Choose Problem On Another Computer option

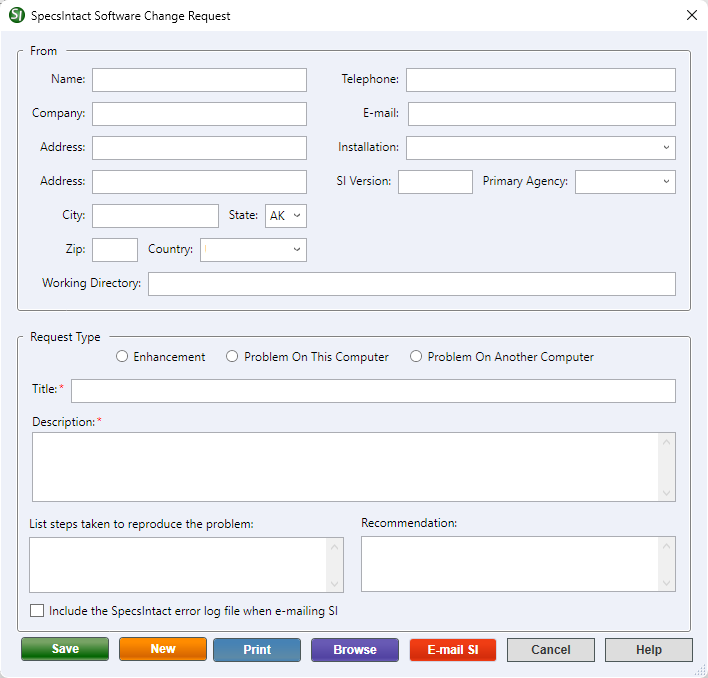[x=416, y=357]
